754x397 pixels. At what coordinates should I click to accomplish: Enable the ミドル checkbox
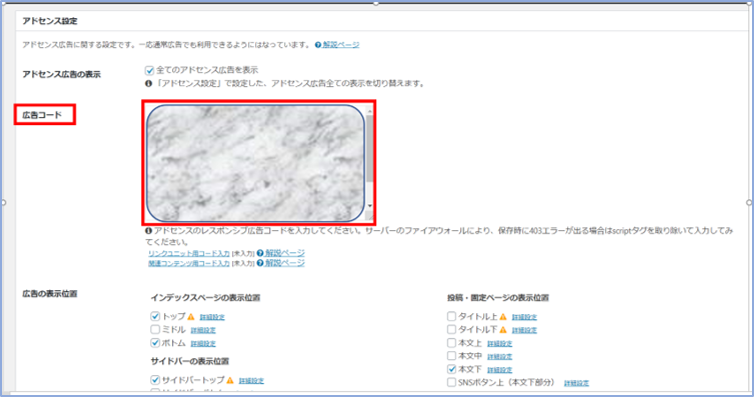point(155,329)
